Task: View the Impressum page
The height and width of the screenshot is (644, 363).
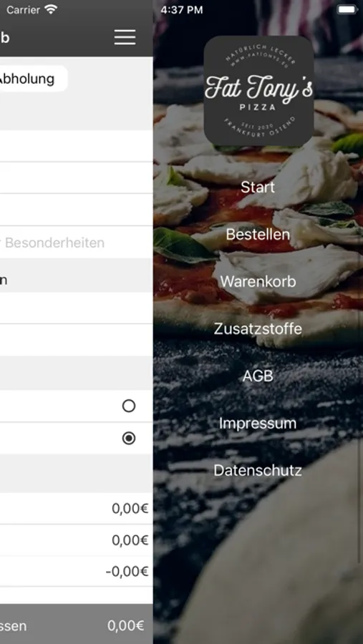Action: 258,423
